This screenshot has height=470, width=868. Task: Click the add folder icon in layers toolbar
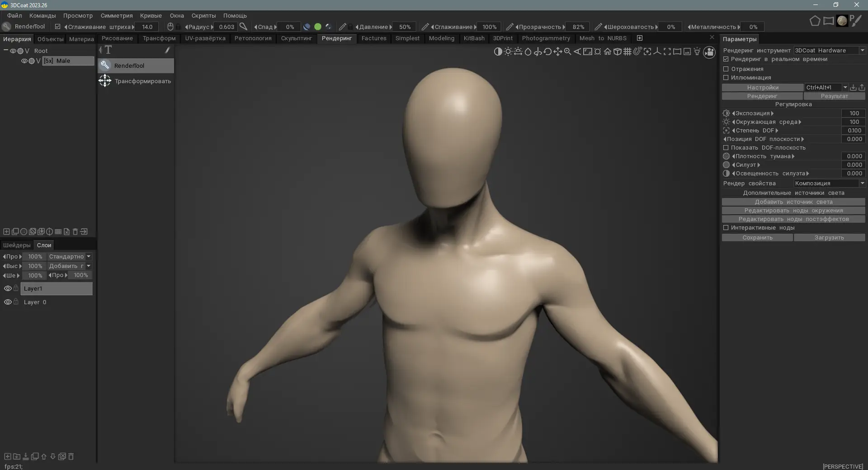[x=17, y=456]
